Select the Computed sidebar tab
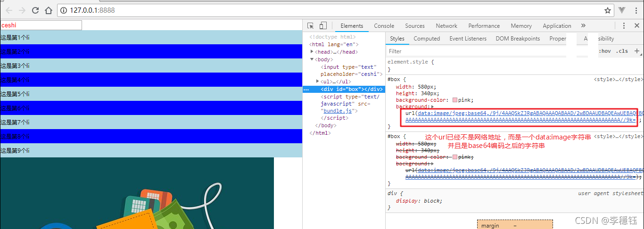The width and height of the screenshot is (644, 229). click(427, 39)
